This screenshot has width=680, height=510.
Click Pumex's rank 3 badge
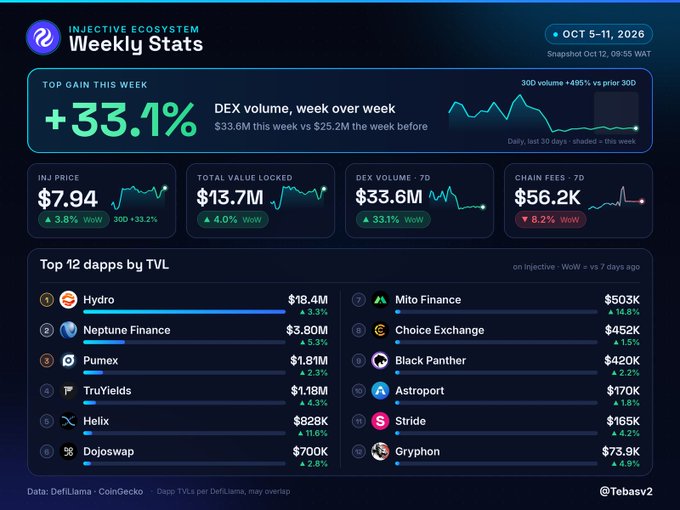pos(47,360)
